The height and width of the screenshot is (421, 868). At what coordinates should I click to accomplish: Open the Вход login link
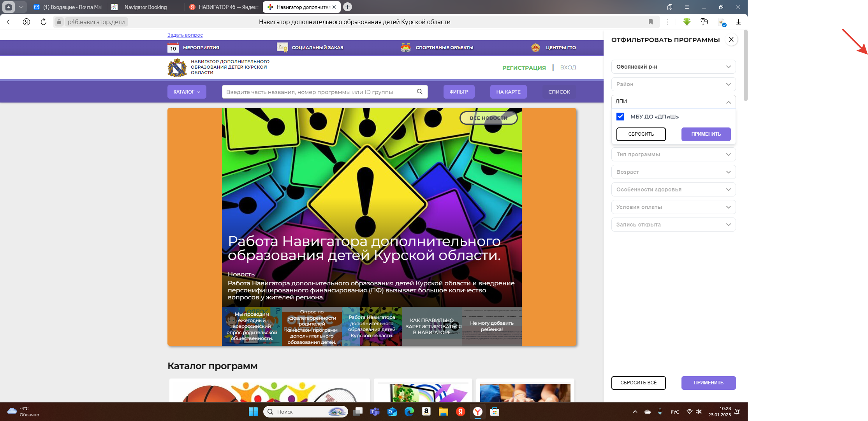point(568,68)
